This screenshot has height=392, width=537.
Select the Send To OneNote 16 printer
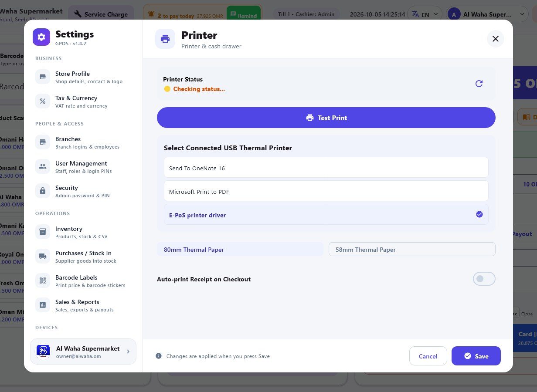pos(326,168)
